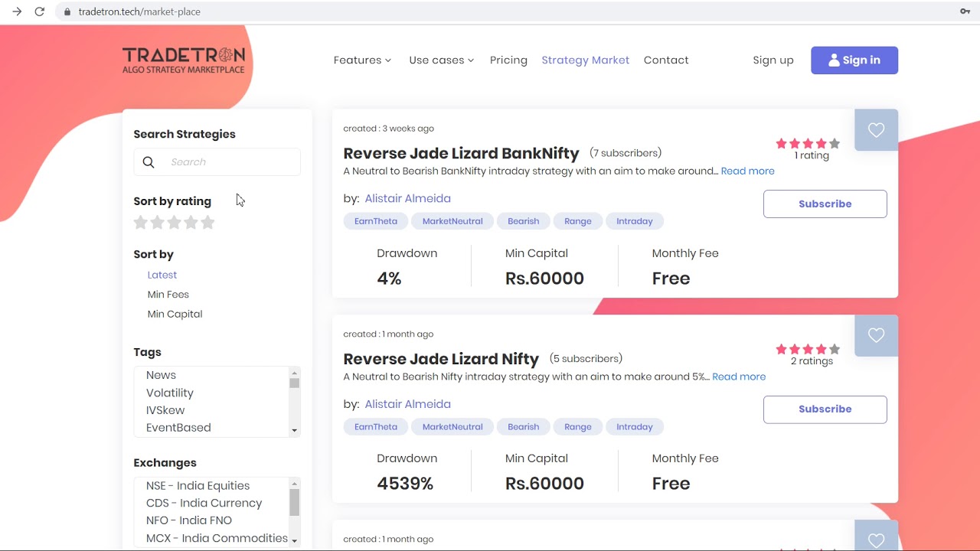The image size is (980, 551).
Task: Click the Tradetron logo
Action: click(x=184, y=60)
